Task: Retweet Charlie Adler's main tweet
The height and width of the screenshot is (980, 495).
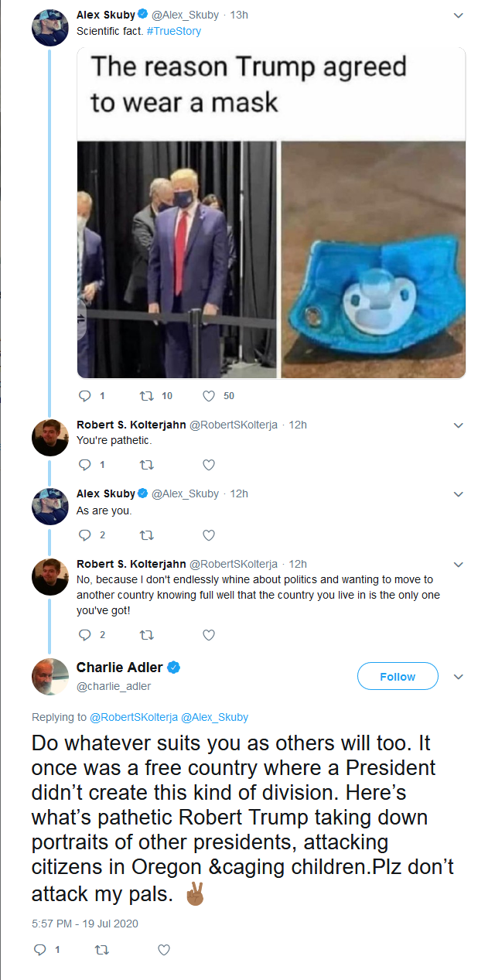Action: point(101,949)
